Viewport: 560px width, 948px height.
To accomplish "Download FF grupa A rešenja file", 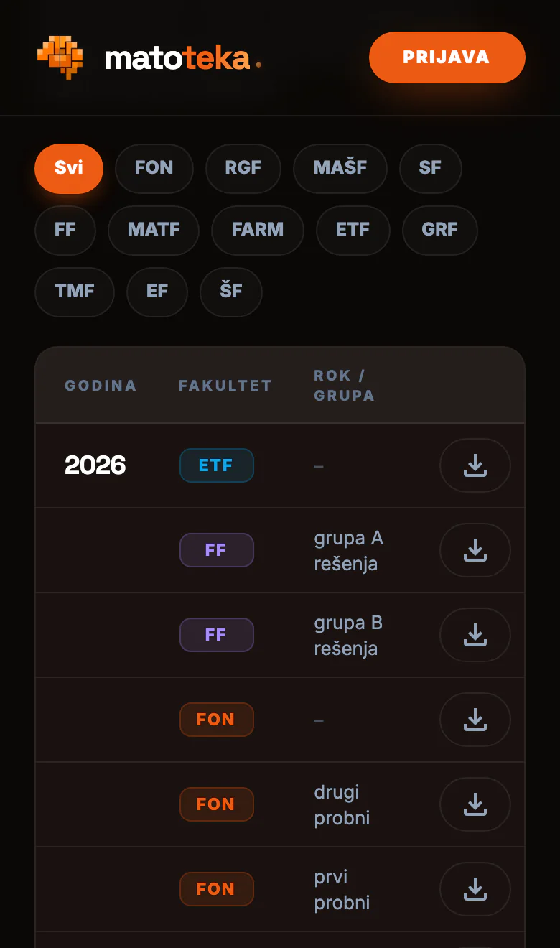I will point(475,550).
